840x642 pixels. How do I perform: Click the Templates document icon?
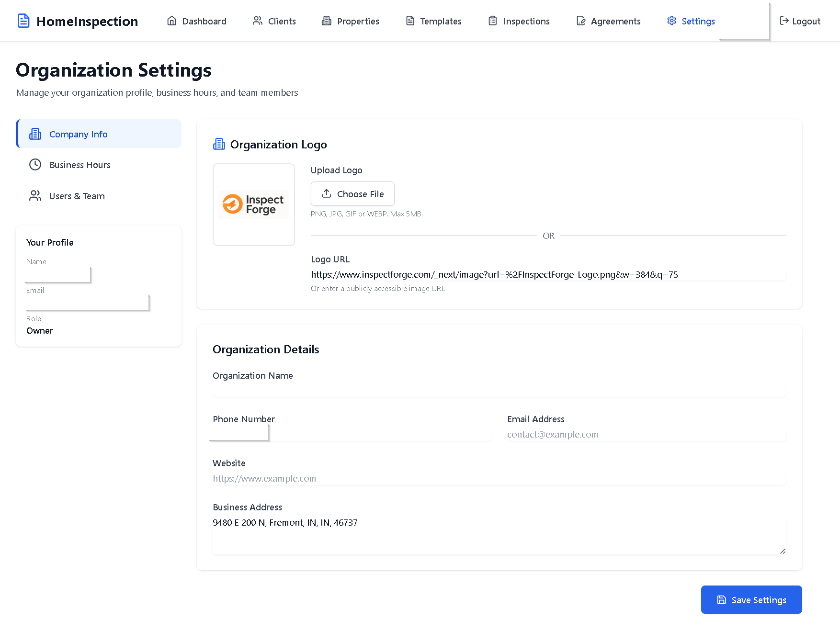point(410,21)
